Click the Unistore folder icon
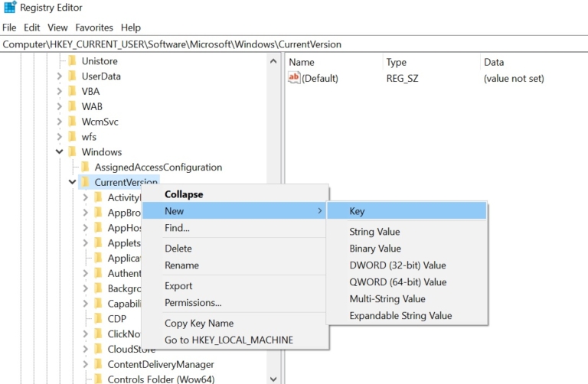This screenshot has height=384, width=588. pos(73,60)
